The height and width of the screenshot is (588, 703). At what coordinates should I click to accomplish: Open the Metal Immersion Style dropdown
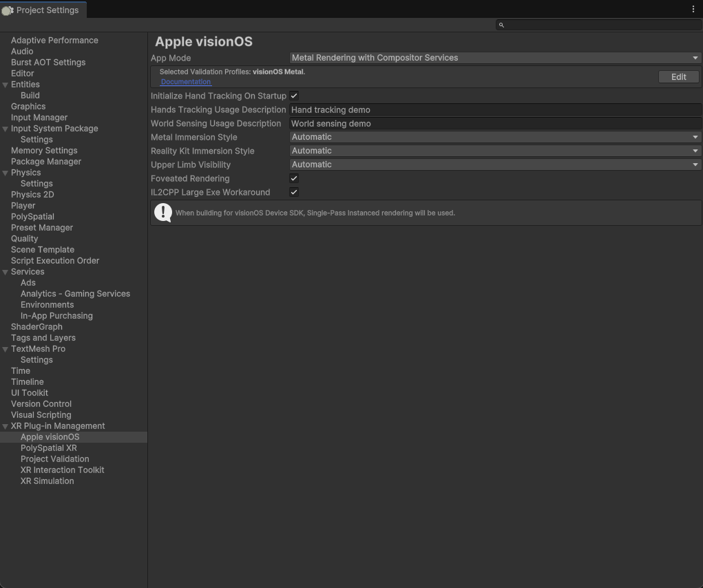point(494,137)
